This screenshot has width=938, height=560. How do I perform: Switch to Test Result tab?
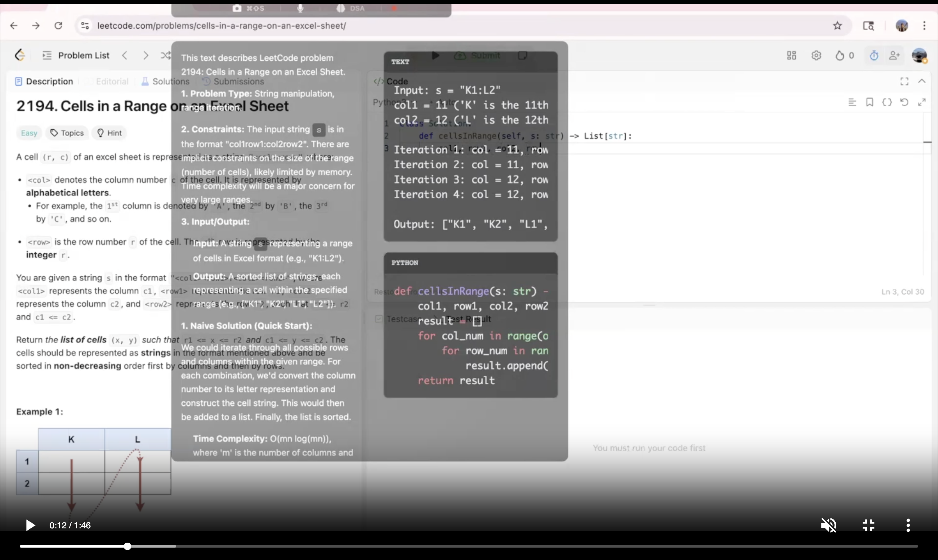(x=468, y=319)
